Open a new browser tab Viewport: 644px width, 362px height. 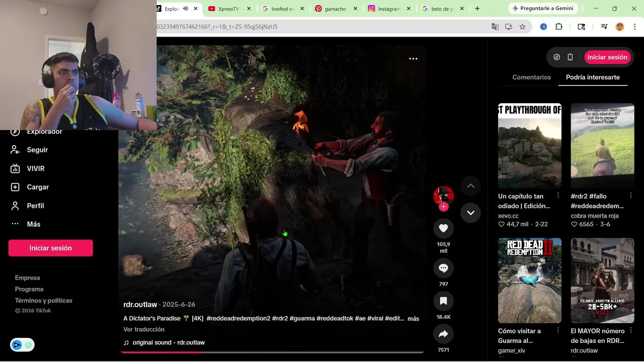477,9
